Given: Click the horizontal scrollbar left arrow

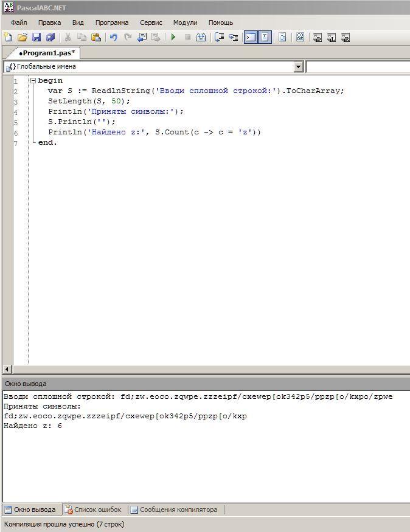Looking at the screenshot, I should pyautogui.click(x=7, y=369).
